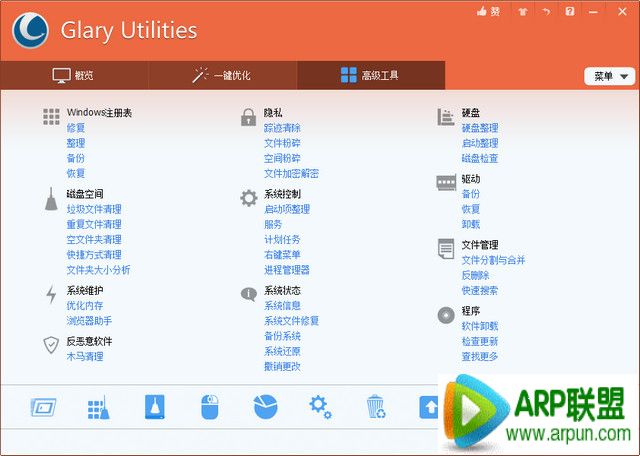Click the 文件管理 document icon

(x=446, y=249)
